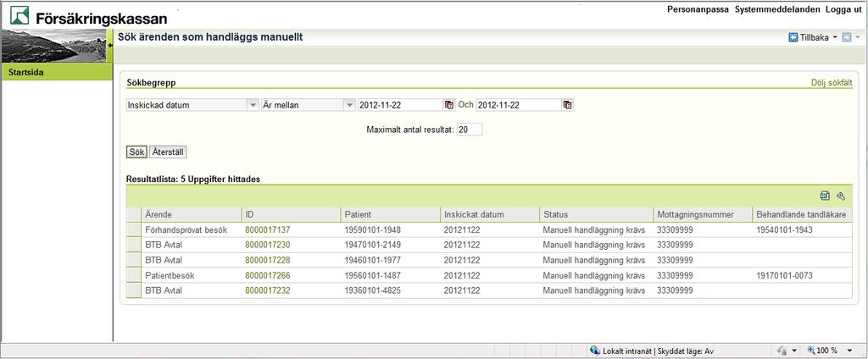The height and width of the screenshot is (359, 868).
Task: Click patient cell 19560101-1487
Action: 372,275
